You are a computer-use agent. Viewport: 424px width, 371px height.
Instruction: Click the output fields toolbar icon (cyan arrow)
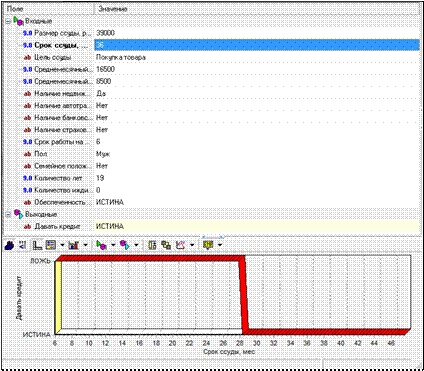pos(125,245)
